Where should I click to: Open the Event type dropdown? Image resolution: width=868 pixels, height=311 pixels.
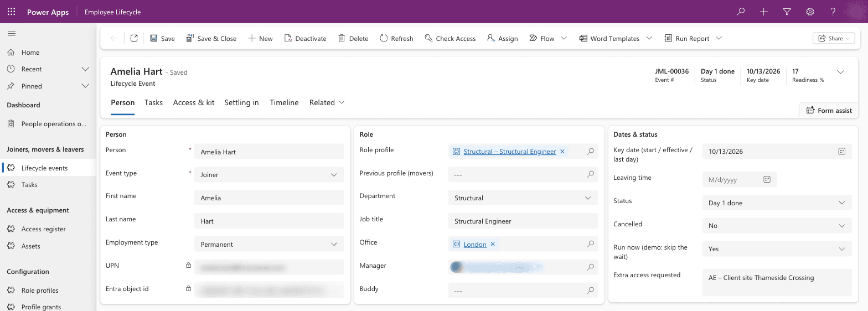[x=269, y=175]
